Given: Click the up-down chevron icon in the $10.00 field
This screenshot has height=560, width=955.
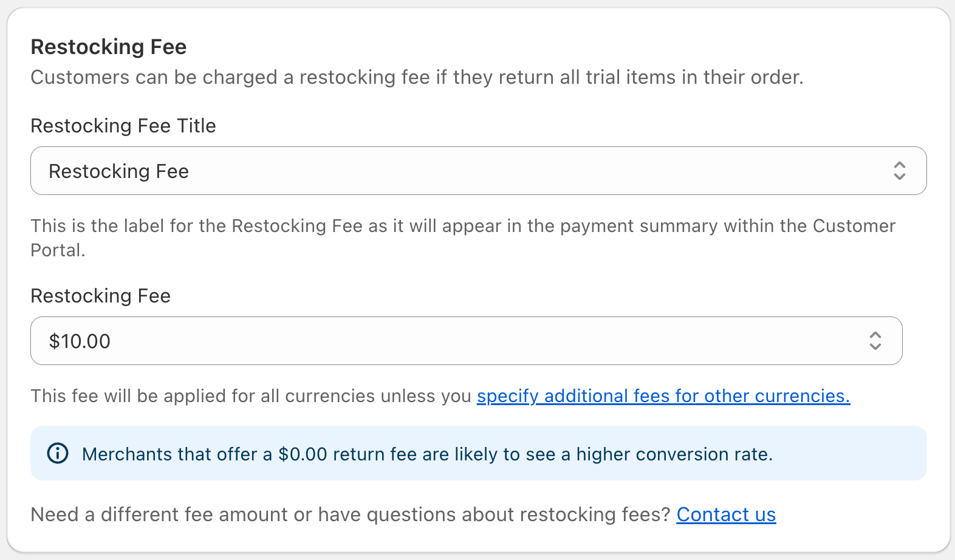Looking at the screenshot, I should click(x=875, y=341).
